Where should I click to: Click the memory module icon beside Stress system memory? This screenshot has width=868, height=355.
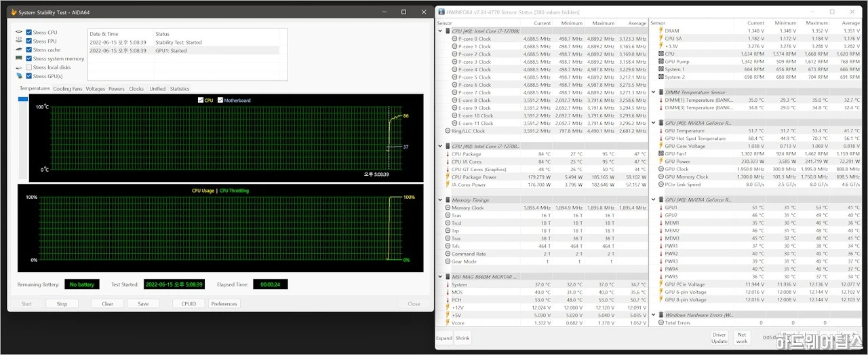[x=18, y=59]
